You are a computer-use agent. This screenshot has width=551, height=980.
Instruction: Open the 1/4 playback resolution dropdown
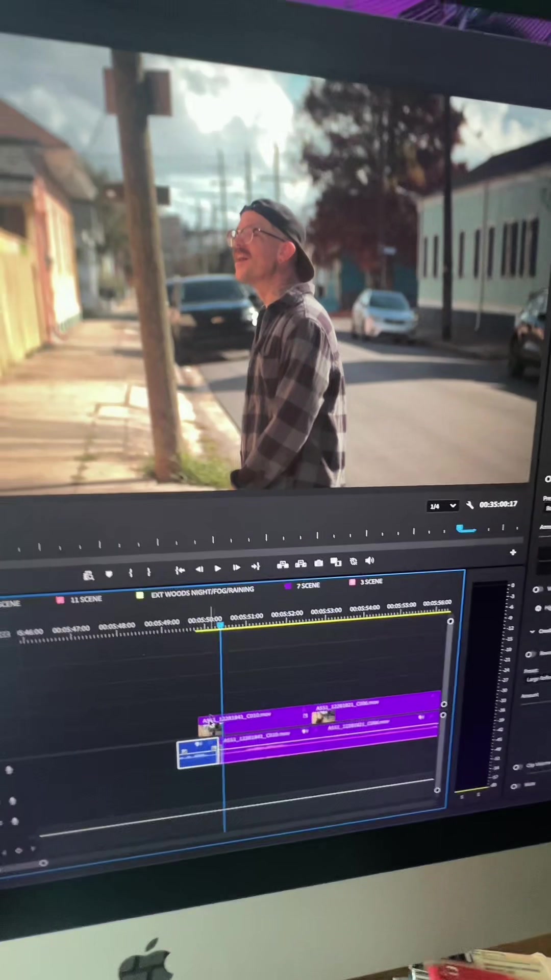point(442,506)
